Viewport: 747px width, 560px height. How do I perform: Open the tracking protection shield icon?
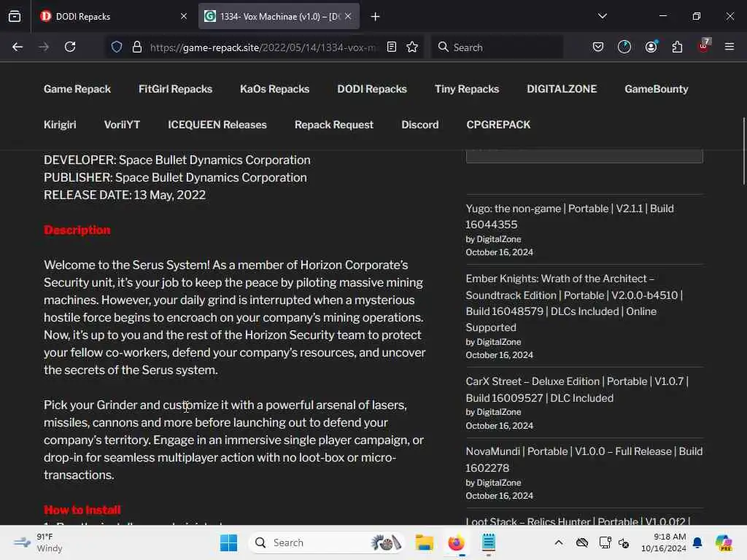click(x=117, y=47)
